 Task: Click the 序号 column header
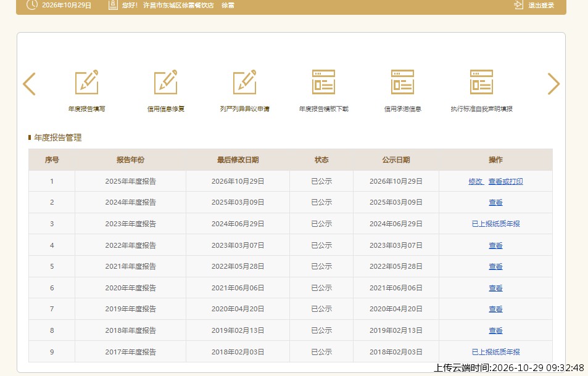click(x=52, y=160)
